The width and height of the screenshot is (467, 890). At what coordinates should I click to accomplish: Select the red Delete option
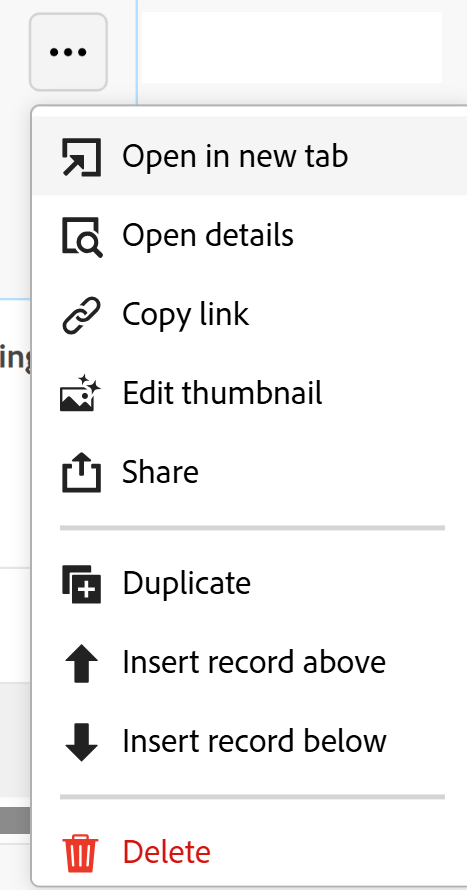tap(250, 852)
